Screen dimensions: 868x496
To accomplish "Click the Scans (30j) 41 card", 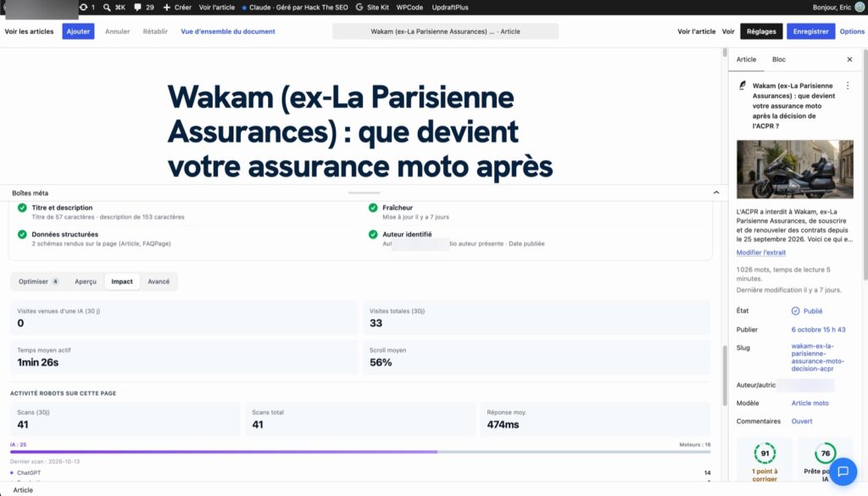I will tap(125, 419).
